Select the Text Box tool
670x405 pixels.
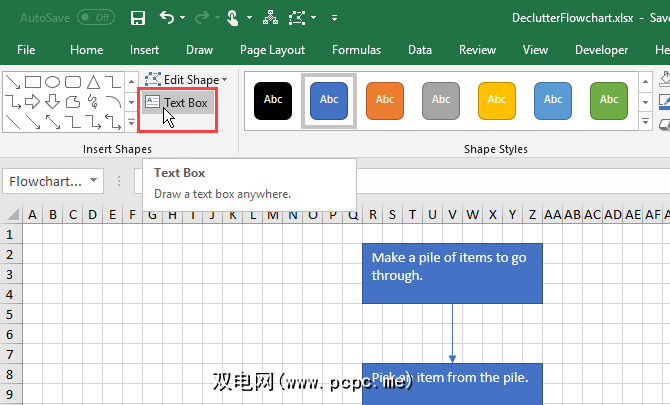coord(177,102)
